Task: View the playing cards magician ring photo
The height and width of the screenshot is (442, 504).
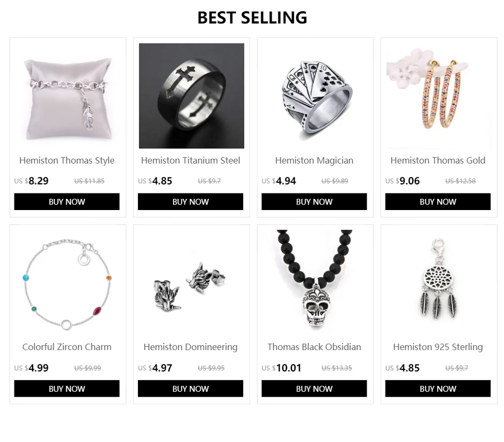Action: click(315, 96)
